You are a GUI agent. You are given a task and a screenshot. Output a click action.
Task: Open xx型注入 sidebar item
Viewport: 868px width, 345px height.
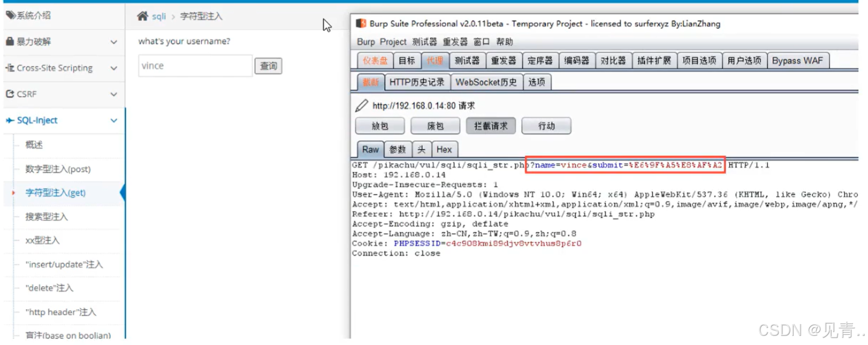click(42, 240)
